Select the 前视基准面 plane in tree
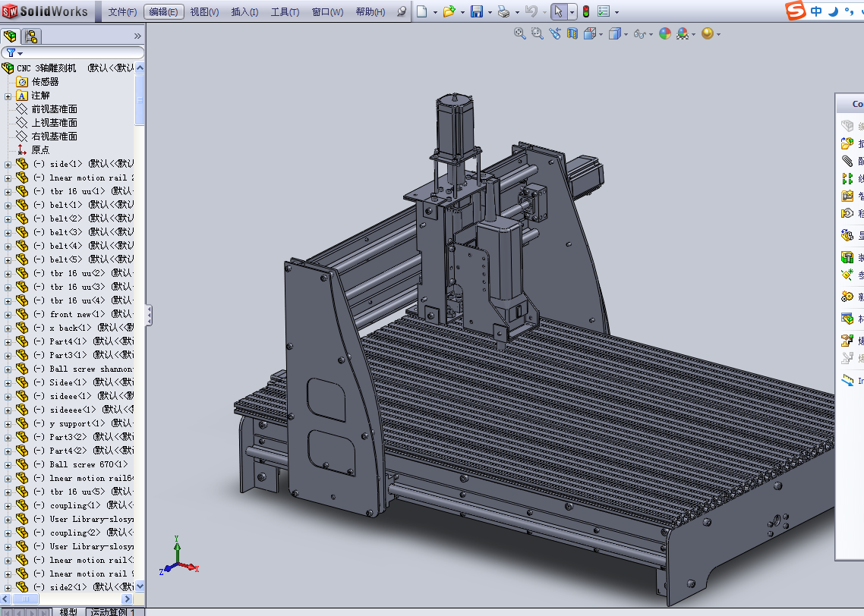 coord(54,109)
